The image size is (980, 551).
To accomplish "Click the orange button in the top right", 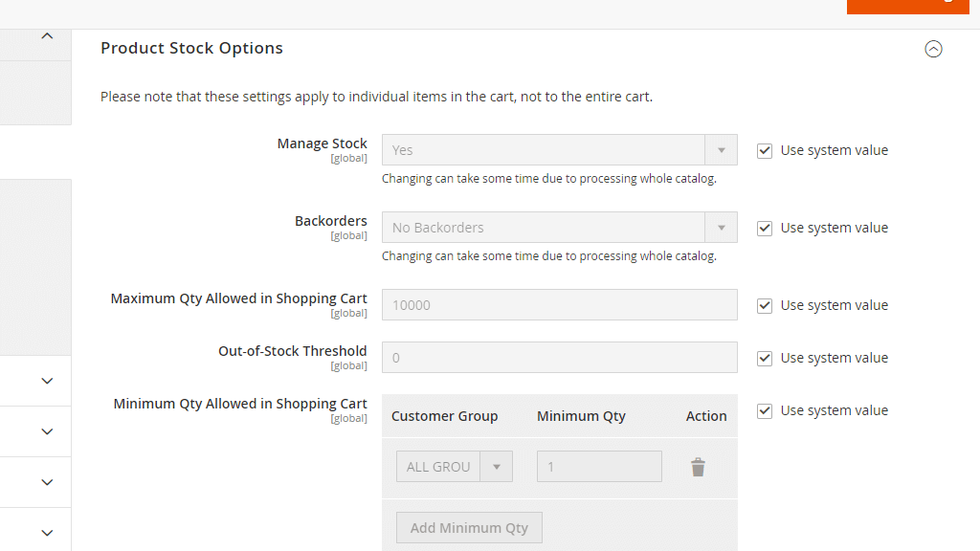I will (x=907, y=7).
